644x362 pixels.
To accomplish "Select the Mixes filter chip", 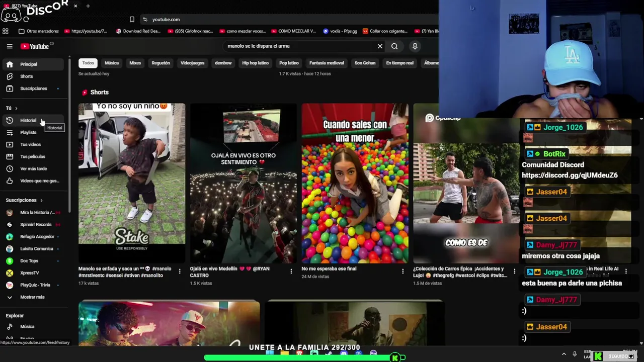I will click(x=135, y=63).
